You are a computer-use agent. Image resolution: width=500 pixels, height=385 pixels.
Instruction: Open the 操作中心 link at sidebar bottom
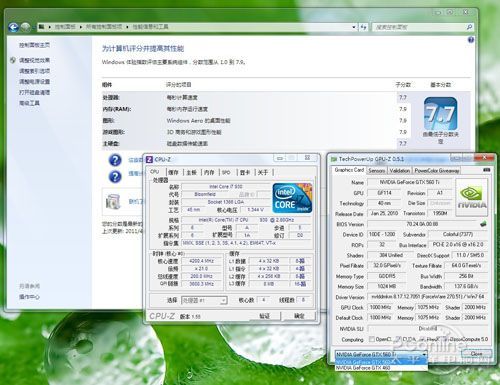pos(29,297)
